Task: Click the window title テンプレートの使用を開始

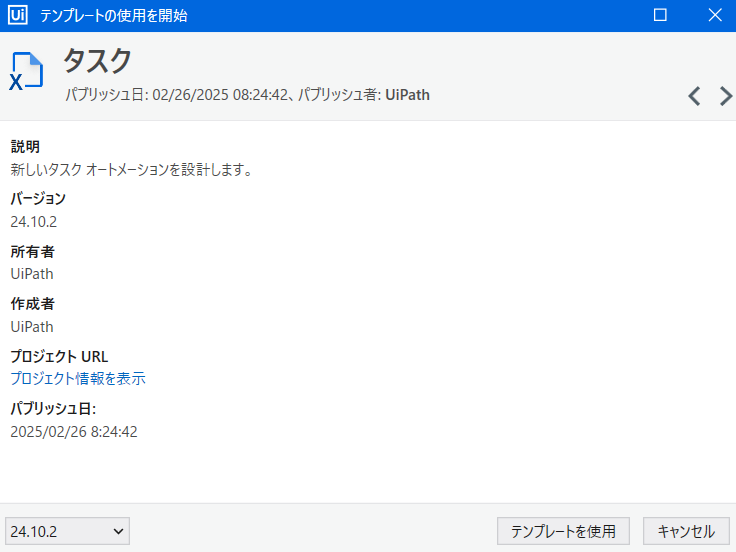Action: click(114, 15)
